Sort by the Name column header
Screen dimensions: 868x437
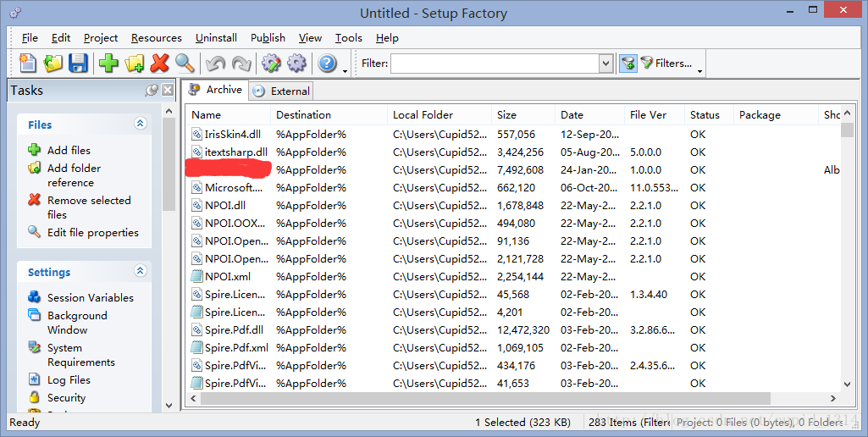click(228, 114)
